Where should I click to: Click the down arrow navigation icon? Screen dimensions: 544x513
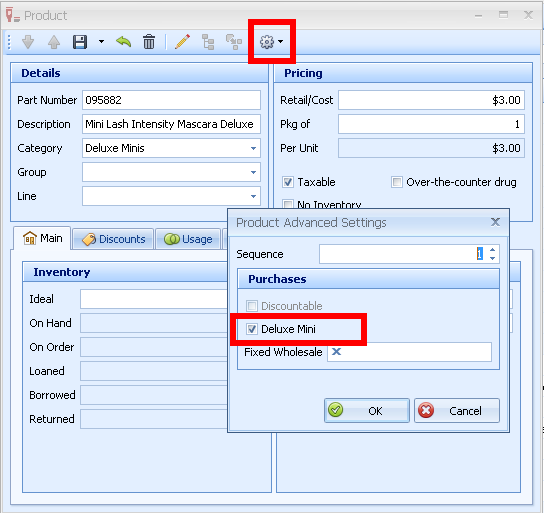coord(28,42)
